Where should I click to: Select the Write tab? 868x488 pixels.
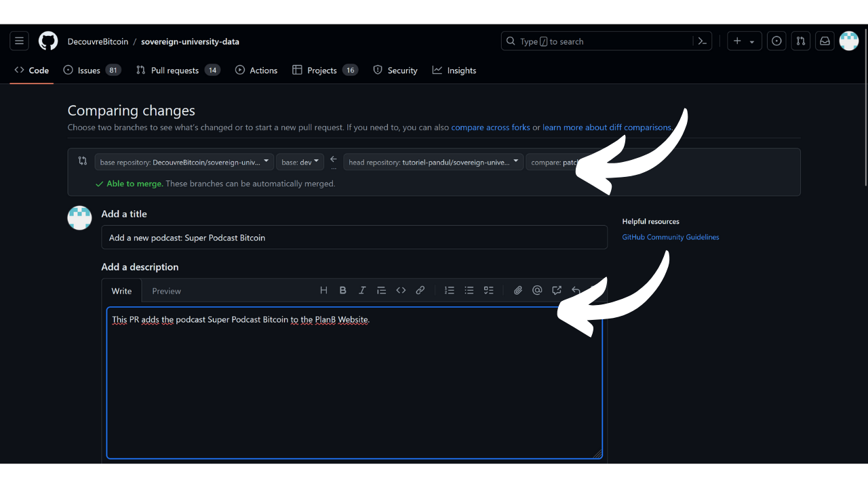click(x=122, y=291)
